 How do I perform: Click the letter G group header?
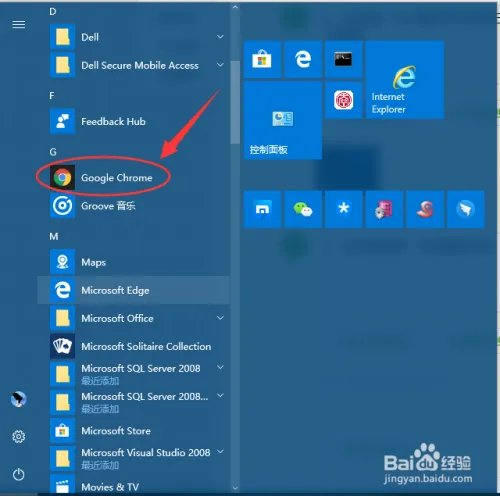point(53,152)
